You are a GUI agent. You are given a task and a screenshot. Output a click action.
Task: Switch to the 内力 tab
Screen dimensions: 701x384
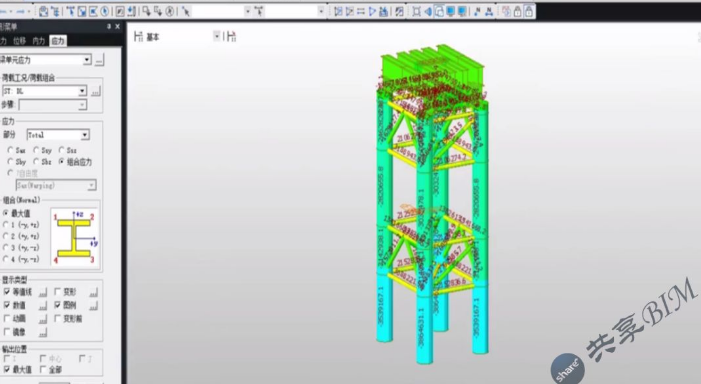click(x=38, y=41)
